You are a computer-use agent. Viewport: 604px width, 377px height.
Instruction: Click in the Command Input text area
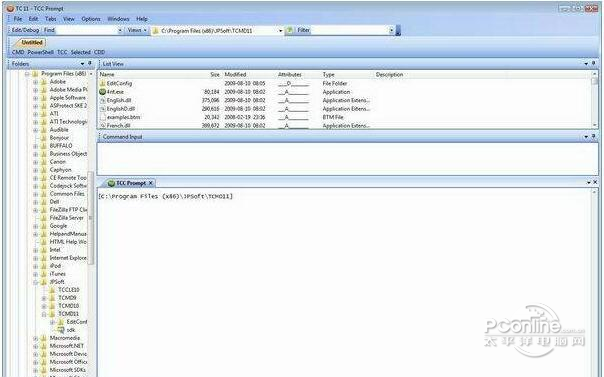(347, 159)
